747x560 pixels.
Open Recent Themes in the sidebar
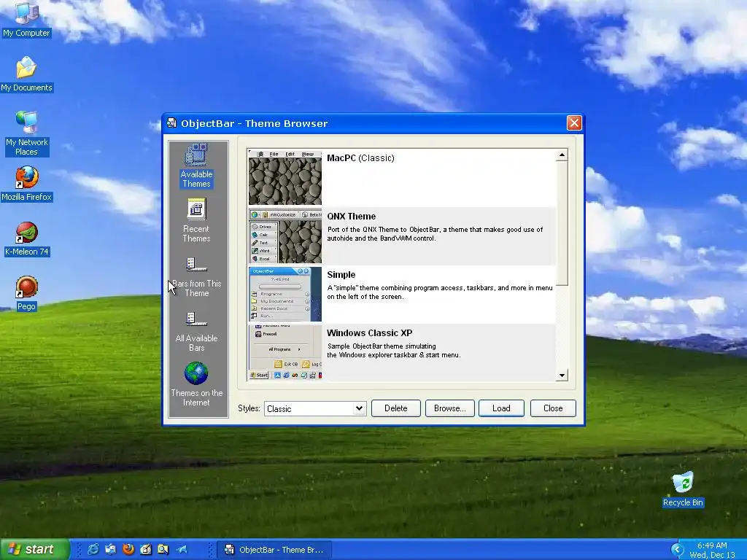click(x=196, y=220)
